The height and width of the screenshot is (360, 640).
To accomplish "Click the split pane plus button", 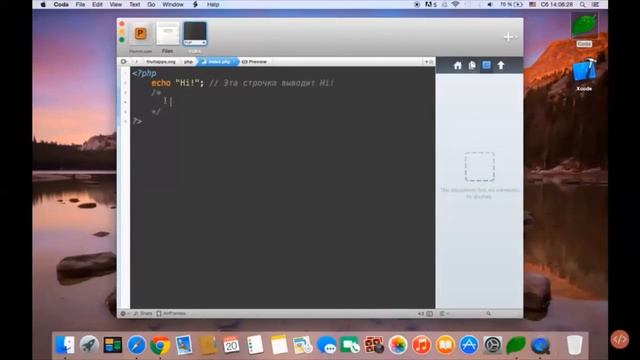I will 427,62.
